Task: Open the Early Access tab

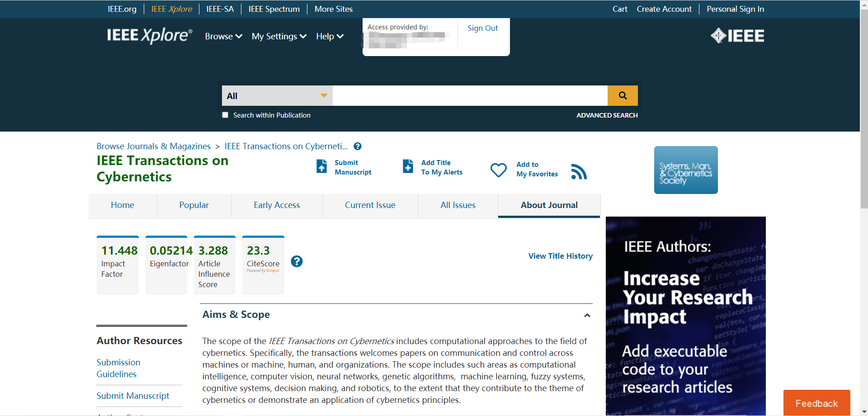Action: pyautogui.click(x=277, y=205)
